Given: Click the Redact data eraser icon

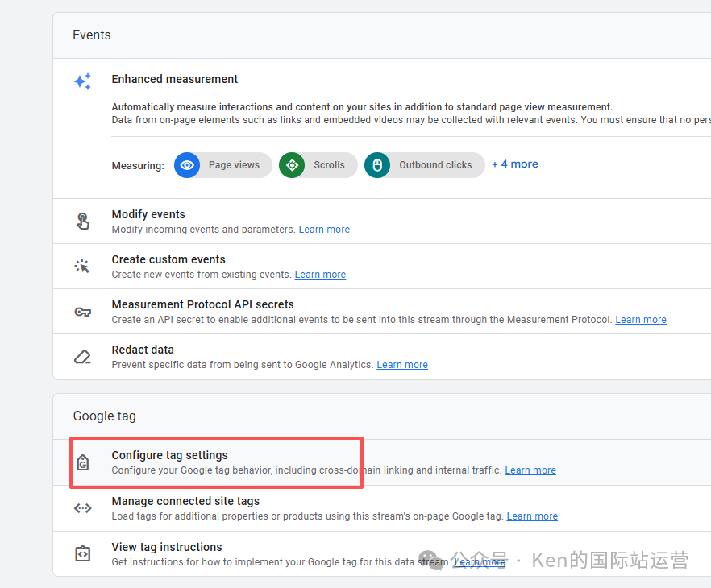Looking at the screenshot, I should point(82,357).
